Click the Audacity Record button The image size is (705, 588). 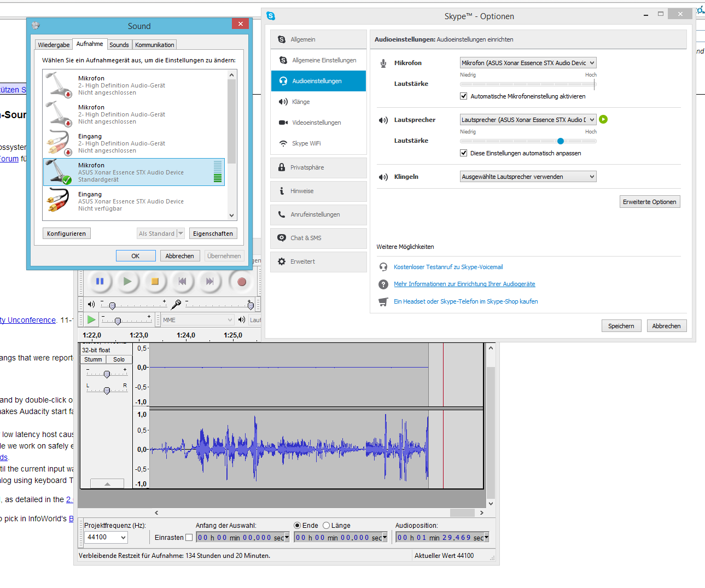click(241, 281)
